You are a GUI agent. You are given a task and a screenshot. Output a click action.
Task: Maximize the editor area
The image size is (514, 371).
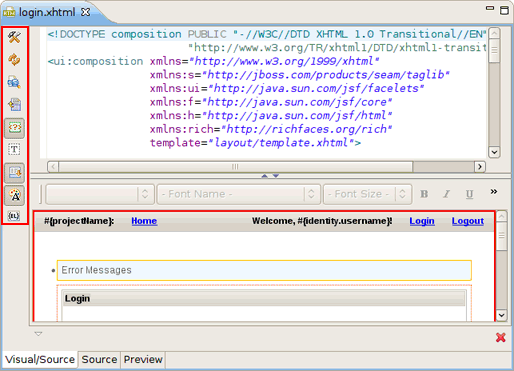click(504, 10)
